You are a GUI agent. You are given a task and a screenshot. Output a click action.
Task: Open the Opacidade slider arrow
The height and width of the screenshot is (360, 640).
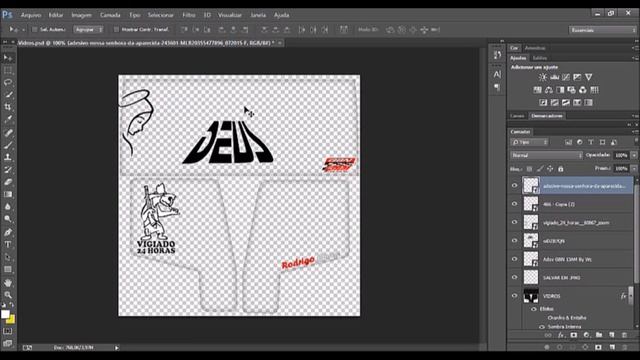pyautogui.click(x=634, y=156)
